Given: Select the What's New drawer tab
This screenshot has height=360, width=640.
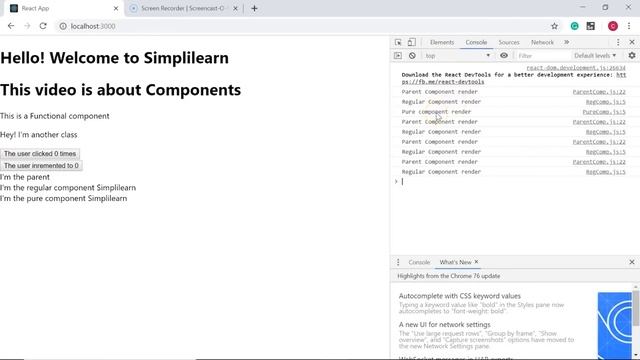Looking at the screenshot, I should tap(455, 262).
